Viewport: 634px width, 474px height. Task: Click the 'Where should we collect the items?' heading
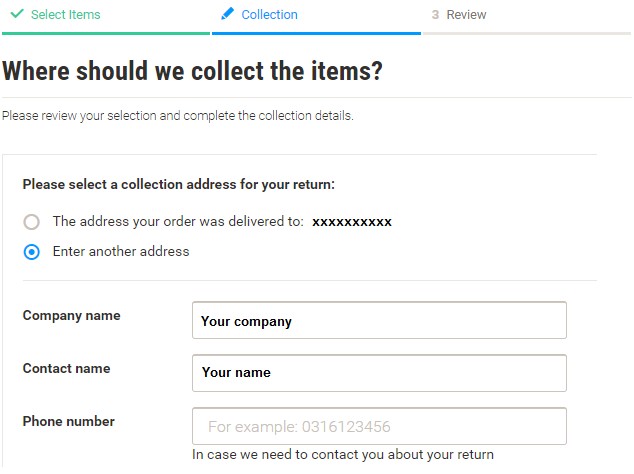tap(192, 71)
